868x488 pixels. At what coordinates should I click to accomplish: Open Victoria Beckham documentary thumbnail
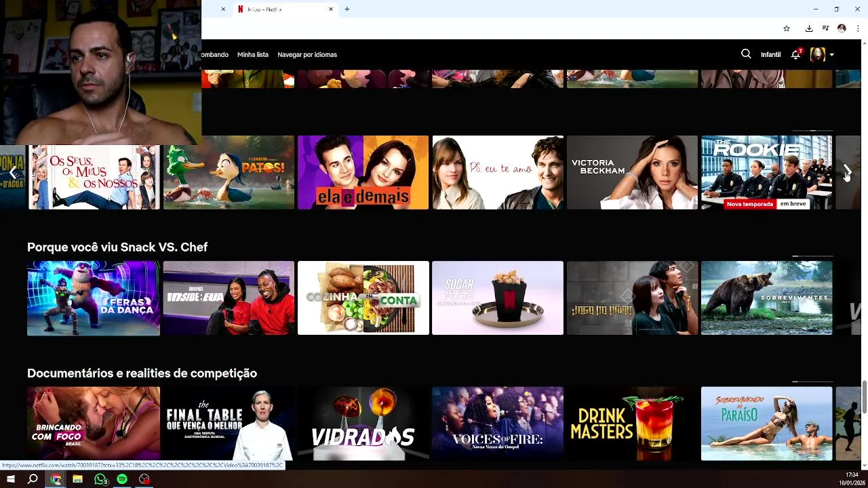tap(632, 172)
